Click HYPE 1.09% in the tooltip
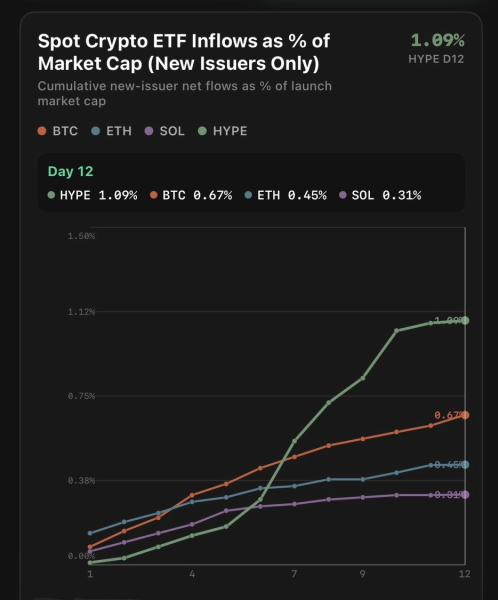The height and width of the screenshot is (600, 498). pyautogui.click(x=92, y=196)
